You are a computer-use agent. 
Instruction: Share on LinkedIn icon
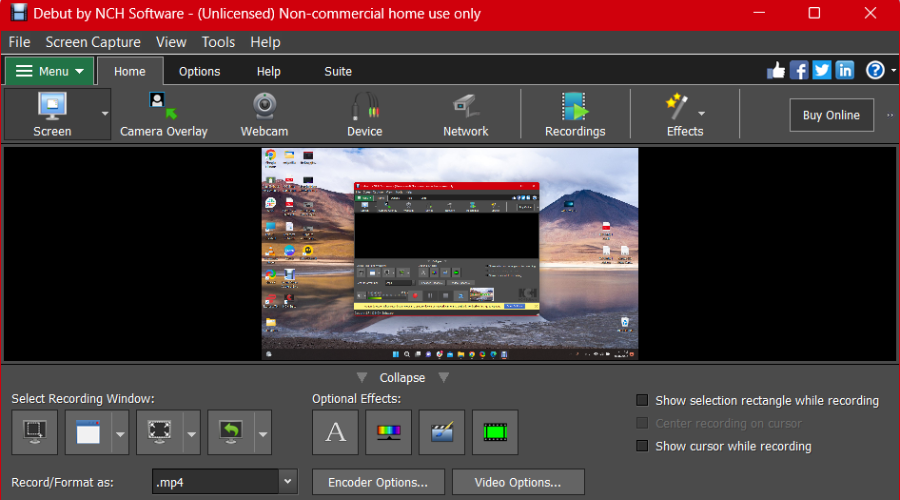845,71
